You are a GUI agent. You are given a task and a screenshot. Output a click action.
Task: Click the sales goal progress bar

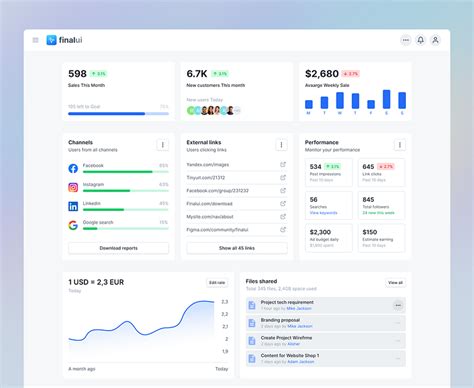click(x=118, y=114)
